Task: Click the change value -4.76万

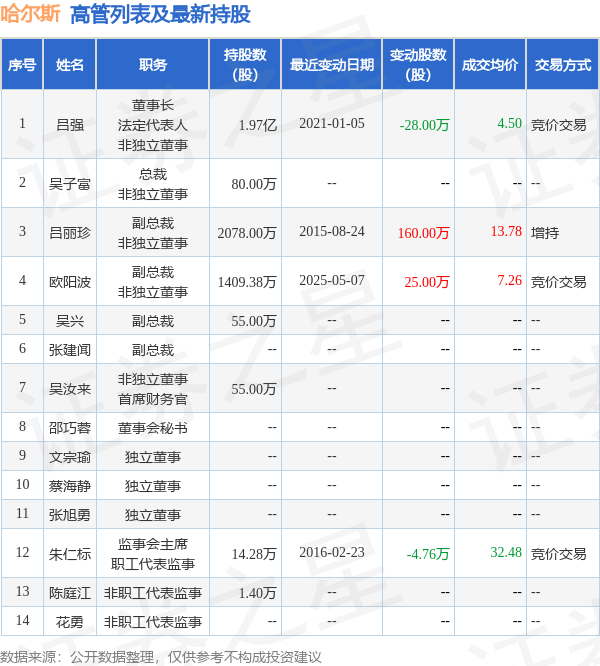Action: coord(428,554)
